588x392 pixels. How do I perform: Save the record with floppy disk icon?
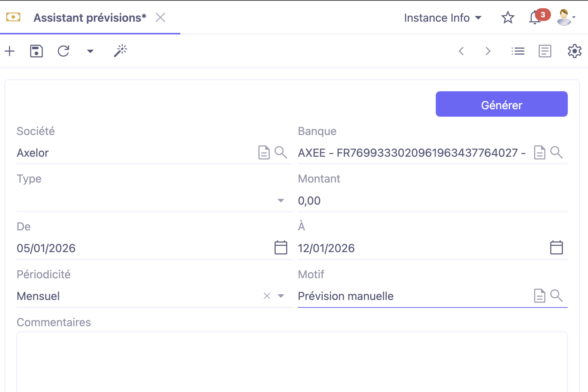coord(36,51)
